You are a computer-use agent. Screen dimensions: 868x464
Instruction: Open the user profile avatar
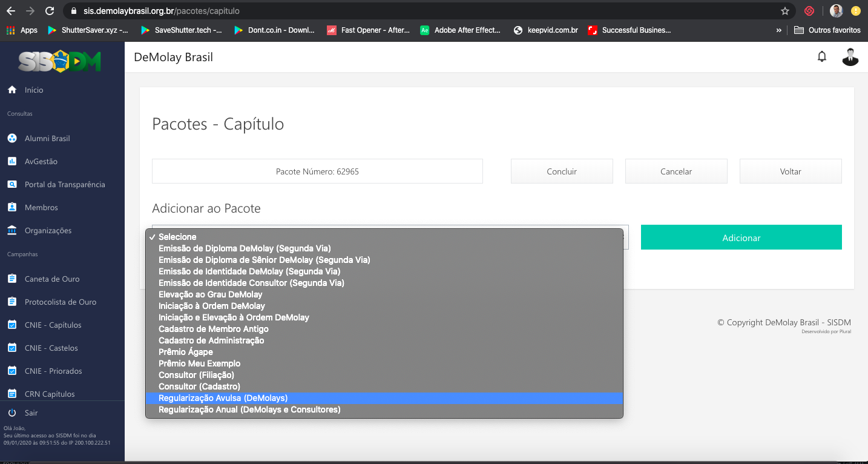[x=850, y=57]
